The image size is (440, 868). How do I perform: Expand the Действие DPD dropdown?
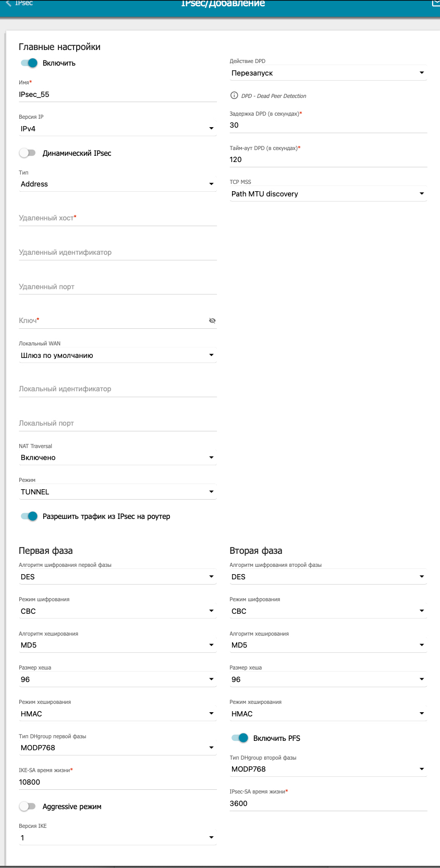(x=328, y=73)
